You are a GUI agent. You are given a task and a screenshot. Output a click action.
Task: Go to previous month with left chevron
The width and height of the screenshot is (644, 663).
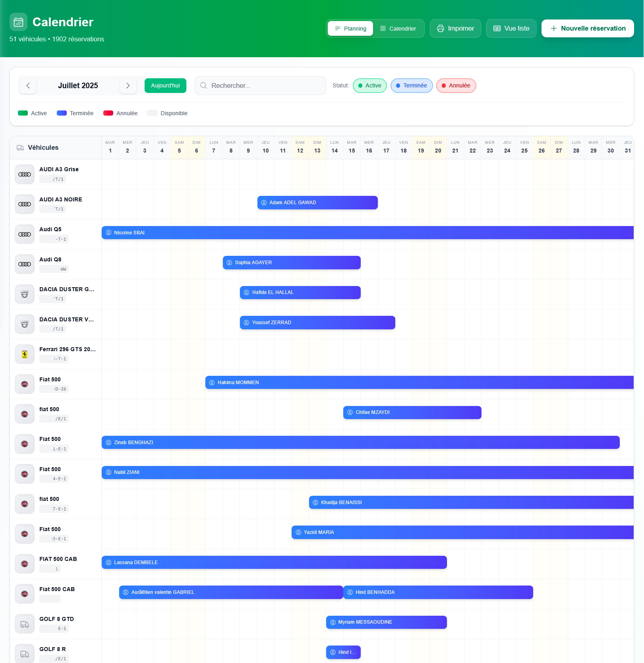(28, 85)
